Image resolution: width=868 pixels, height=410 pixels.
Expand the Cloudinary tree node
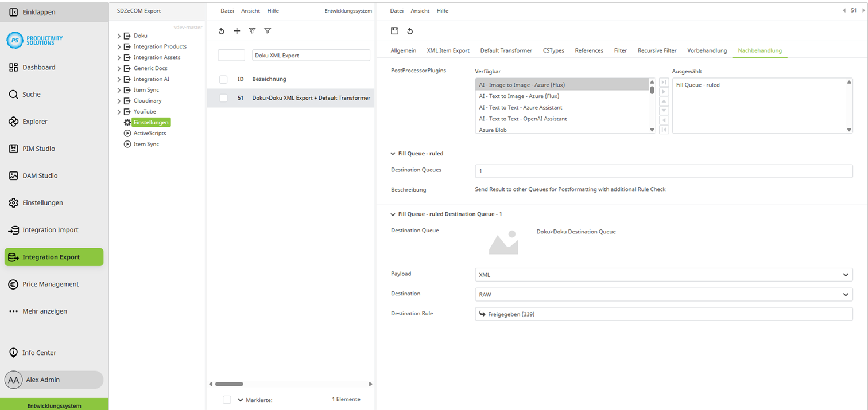[119, 100]
